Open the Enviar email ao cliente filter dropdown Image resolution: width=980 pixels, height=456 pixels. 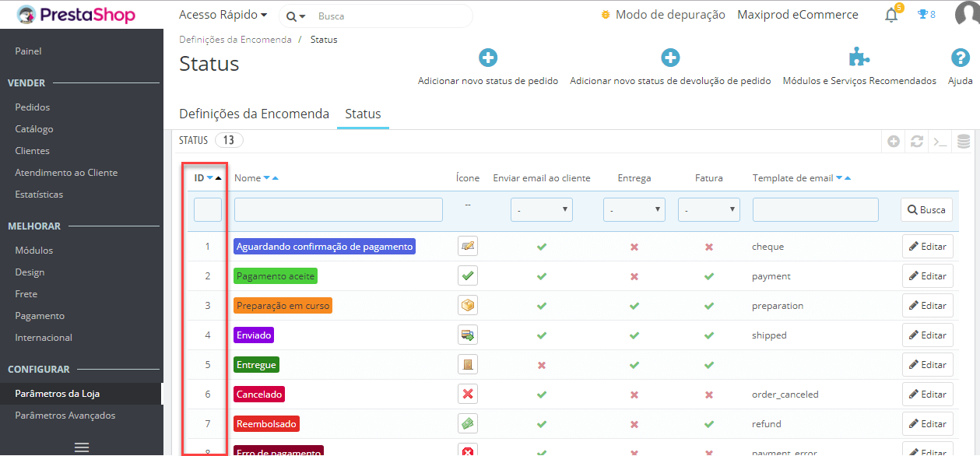[x=542, y=209]
